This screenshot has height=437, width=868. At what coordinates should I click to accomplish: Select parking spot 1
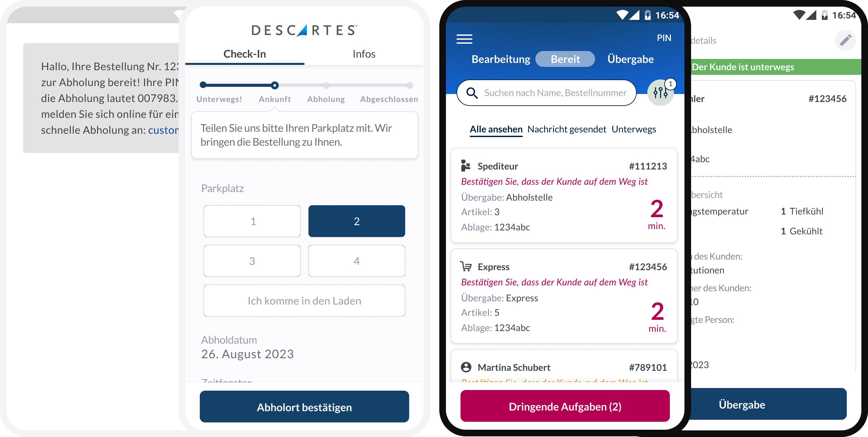coord(252,221)
